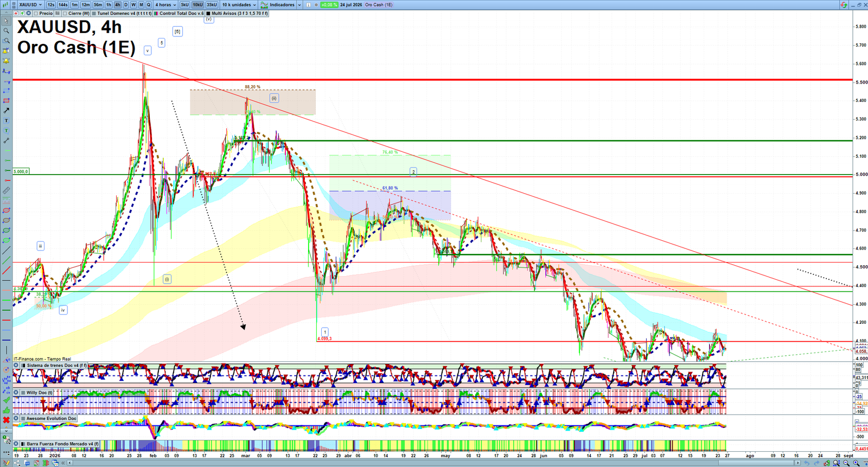Click the chart style bars icon top-left

pyautogui.click(x=5, y=5)
